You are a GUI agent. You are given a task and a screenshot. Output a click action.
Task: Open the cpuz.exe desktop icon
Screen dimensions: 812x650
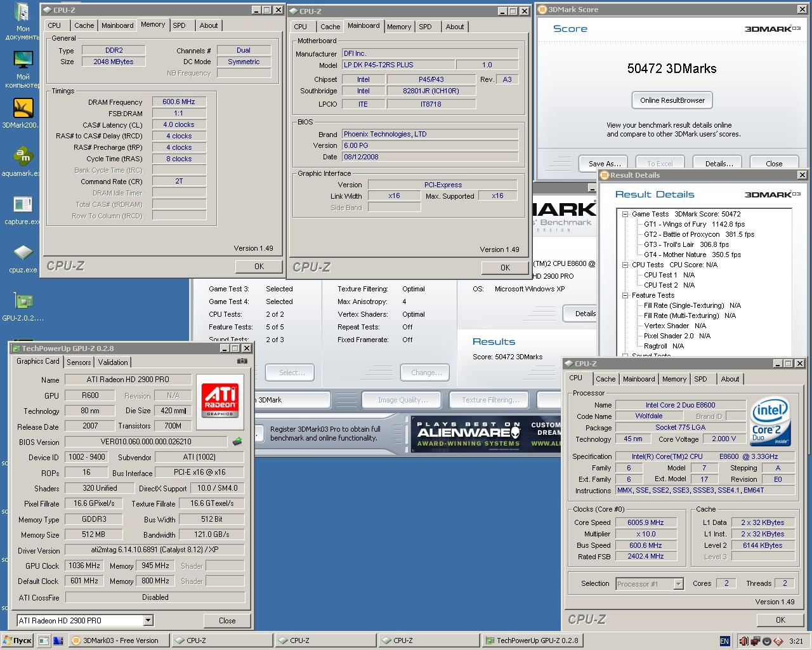coord(23,253)
